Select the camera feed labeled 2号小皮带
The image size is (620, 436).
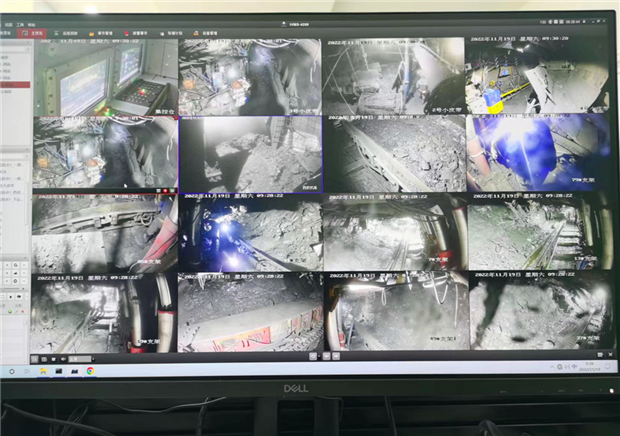[x=393, y=76]
